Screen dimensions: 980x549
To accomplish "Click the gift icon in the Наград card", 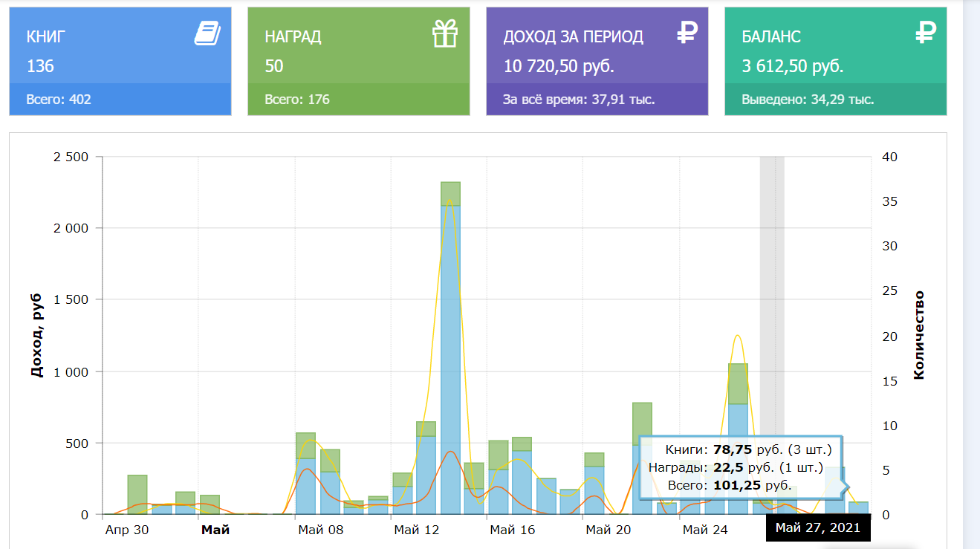I will 445,33.
